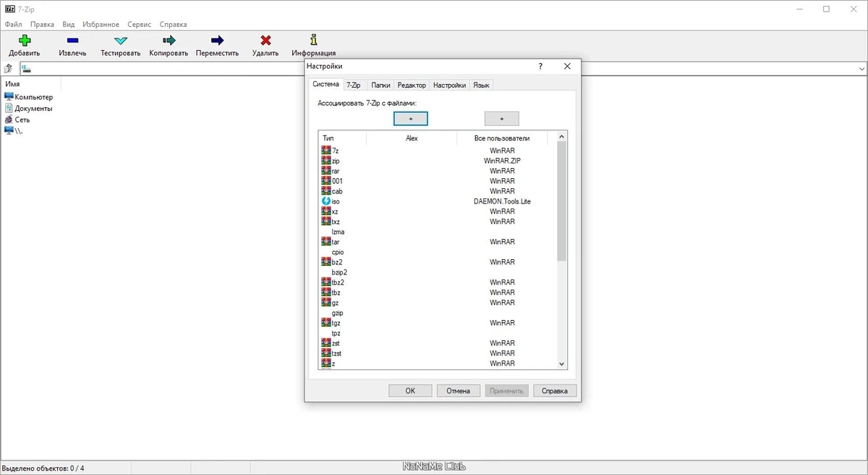This screenshot has height=475, width=868.
Task: Switch to the Язык tab
Action: pyautogui.click(x=481, y=85)
